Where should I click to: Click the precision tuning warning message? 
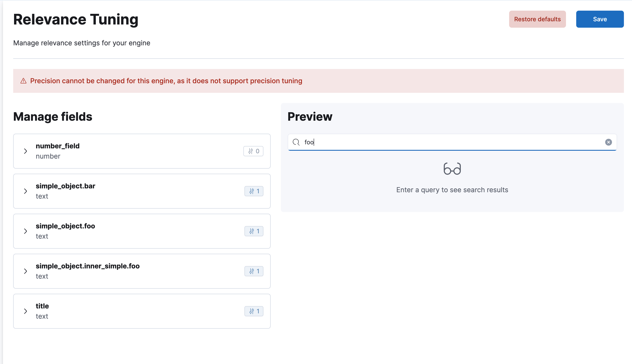click(166, 81)
